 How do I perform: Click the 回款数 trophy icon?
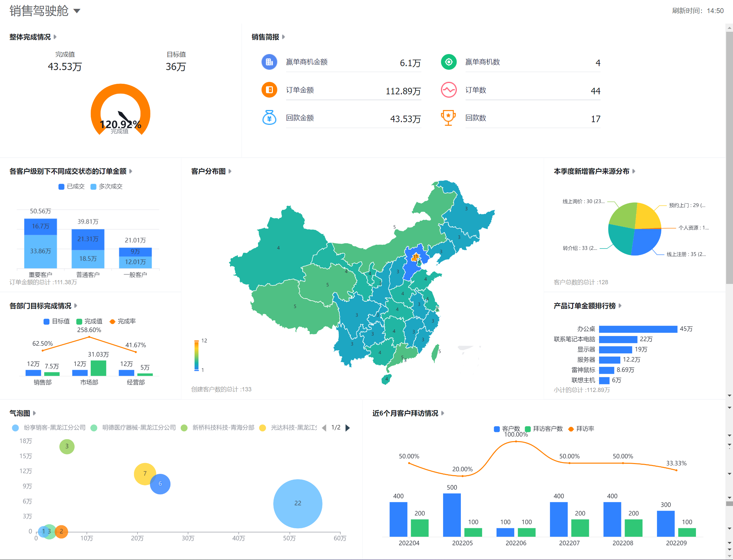[448, 118]
